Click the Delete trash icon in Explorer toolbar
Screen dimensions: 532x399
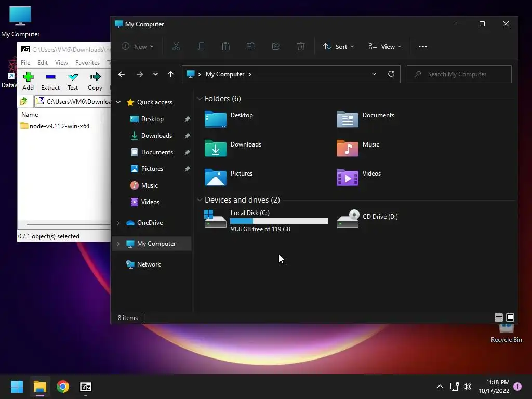click(301, 46)
